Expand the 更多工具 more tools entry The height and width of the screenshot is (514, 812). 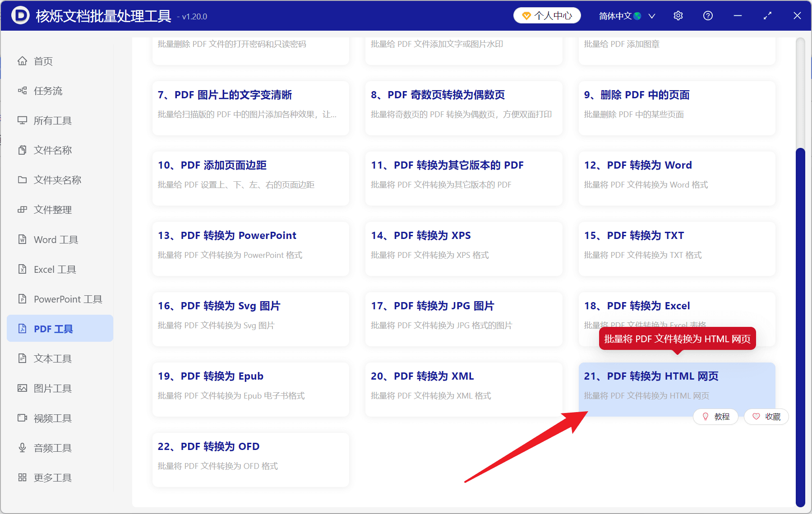click(52, 477)
